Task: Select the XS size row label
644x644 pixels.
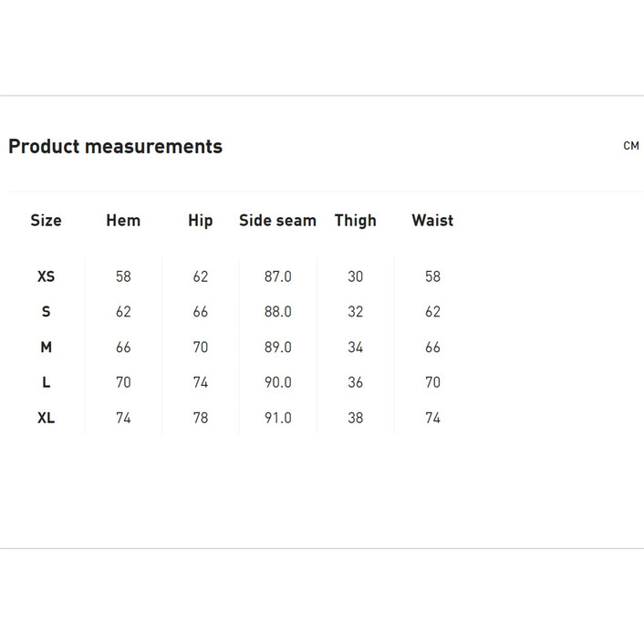Action: coord(46,276)
